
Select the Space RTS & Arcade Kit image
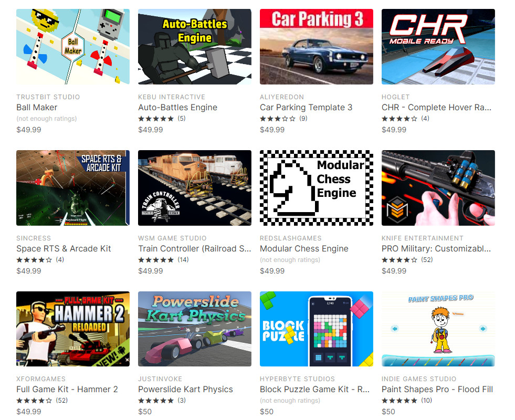[x=73, y=188]
